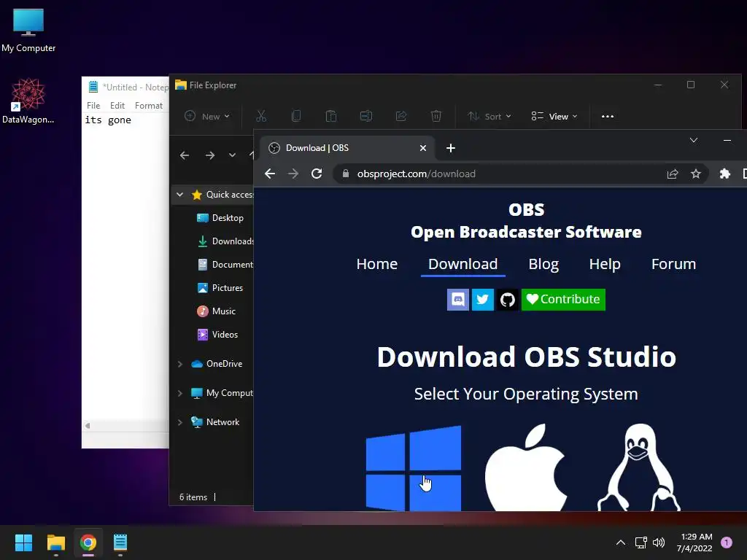Viewport: 747px width, 560px height.
Task: Open the New dropdown in File Explorer
Action: (x=207, y=116)
